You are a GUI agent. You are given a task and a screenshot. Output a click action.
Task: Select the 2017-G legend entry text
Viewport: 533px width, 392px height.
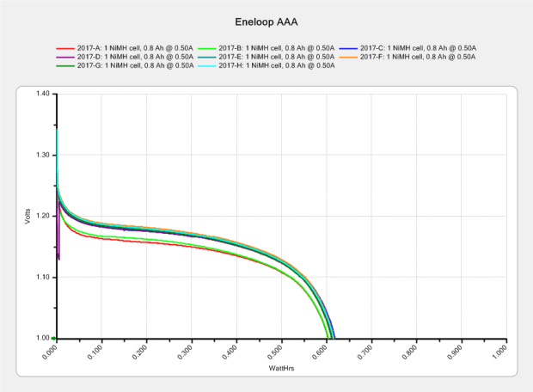point(135,65)
